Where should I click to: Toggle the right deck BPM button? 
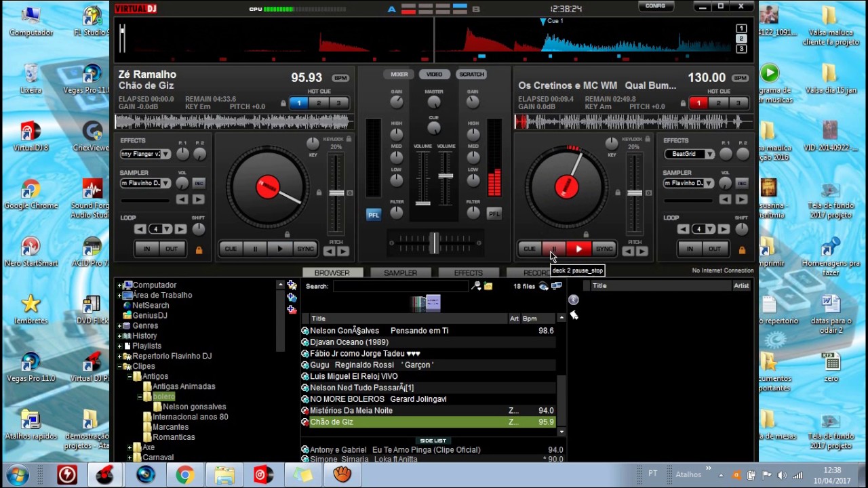(x=741, y=78)
